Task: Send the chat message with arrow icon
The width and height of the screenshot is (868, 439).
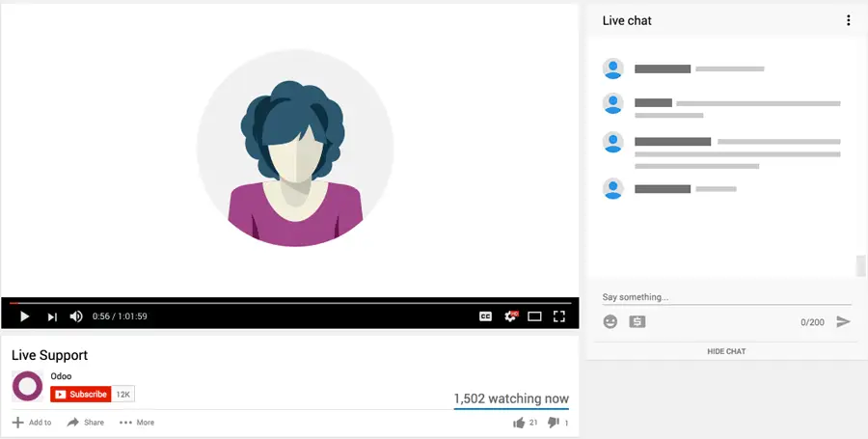Action: [843, 321]
